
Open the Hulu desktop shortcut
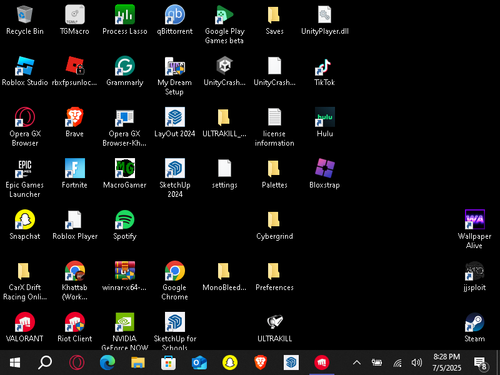(x=325, y=117)
